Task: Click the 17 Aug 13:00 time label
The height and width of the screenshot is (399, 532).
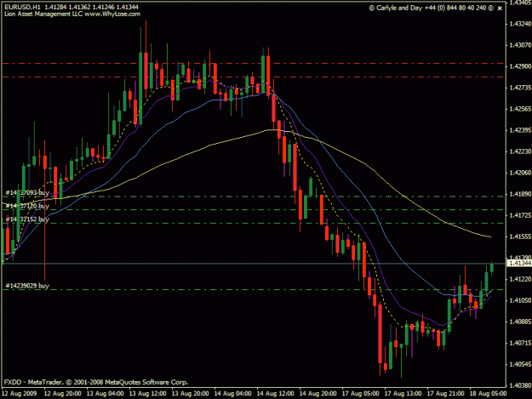Action: (403, 394)
